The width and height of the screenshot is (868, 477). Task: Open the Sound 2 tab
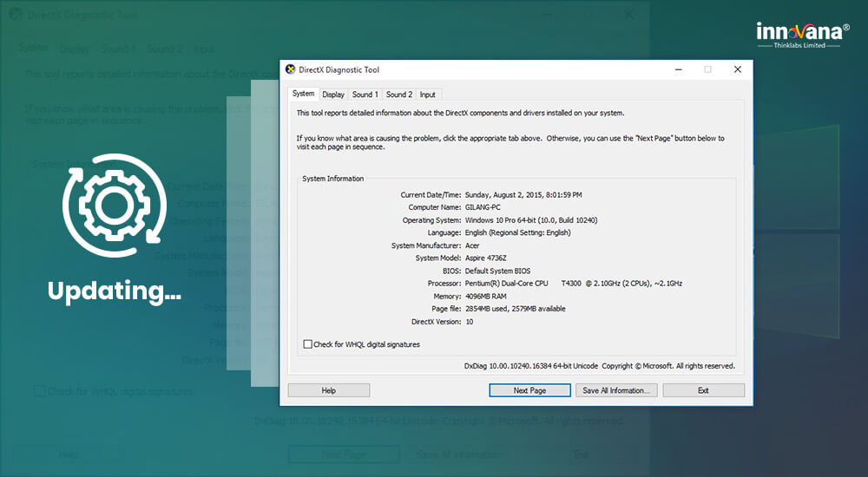point(399,95)
